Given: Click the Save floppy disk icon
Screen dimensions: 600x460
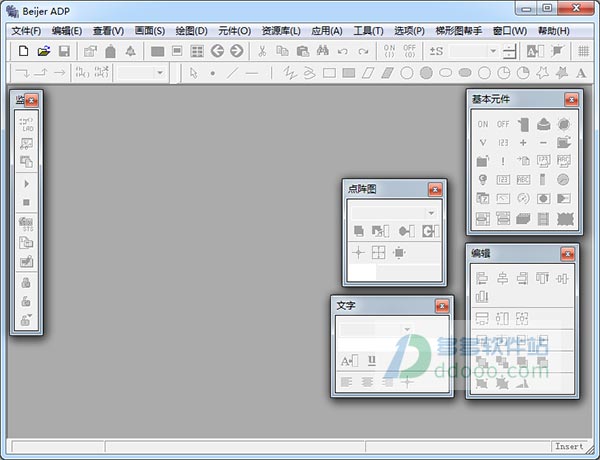Looking at the screenshot, I should pyautogui.click(x=64, y=51).
